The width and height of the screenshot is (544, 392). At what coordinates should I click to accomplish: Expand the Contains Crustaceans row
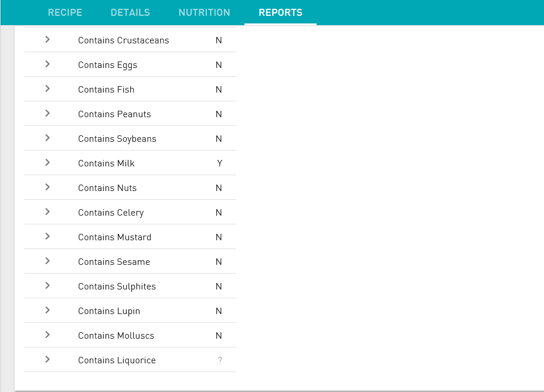[47, 40]
